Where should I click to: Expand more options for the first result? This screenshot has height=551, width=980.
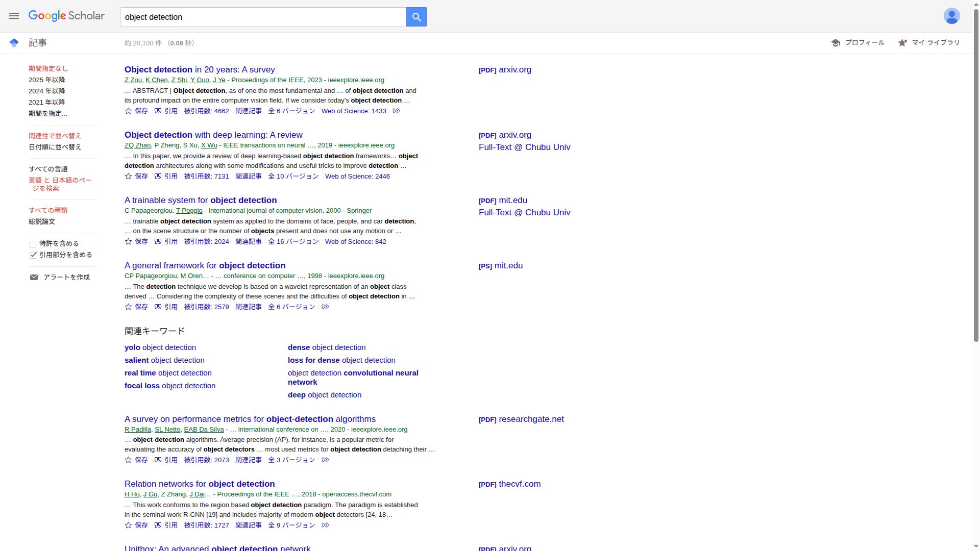click(x=396, y=111)
